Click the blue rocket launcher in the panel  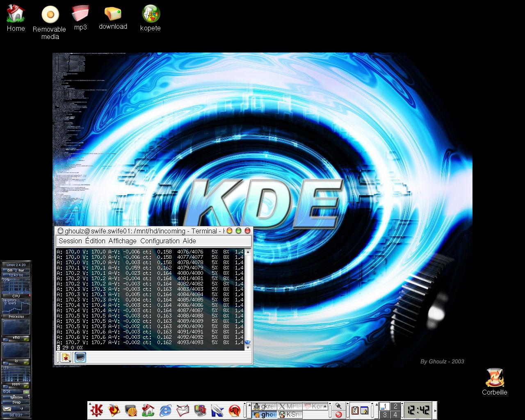point(217,410)
